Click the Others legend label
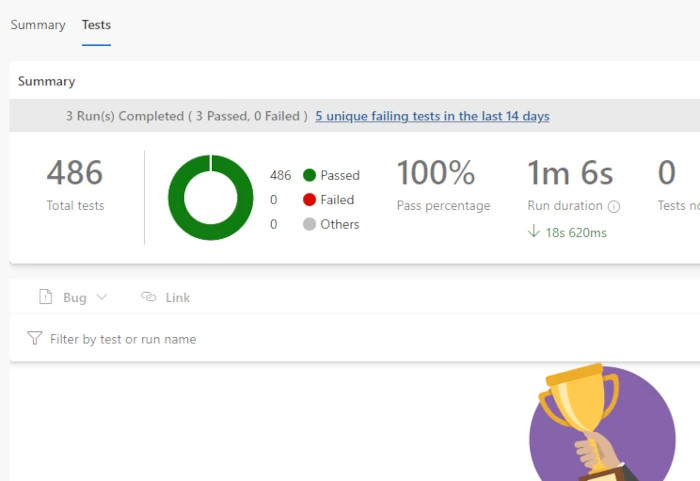The width and height of the screenshot is (700, 481). (340, 224)
